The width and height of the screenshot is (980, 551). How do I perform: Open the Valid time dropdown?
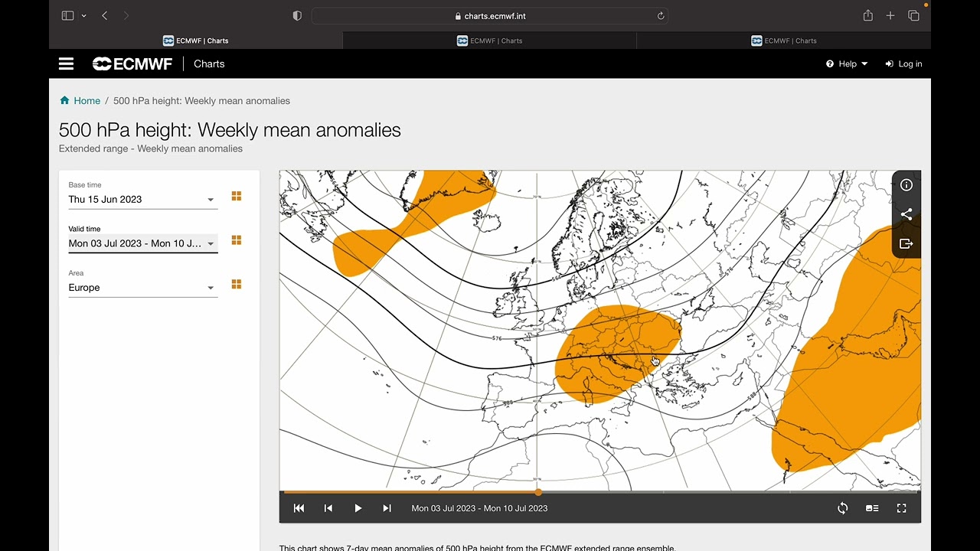[x=142, y=243]
